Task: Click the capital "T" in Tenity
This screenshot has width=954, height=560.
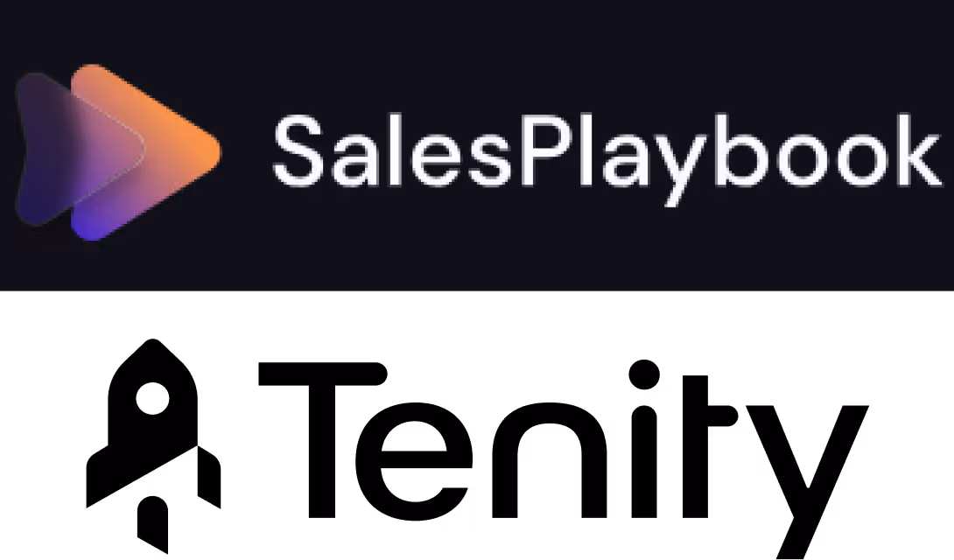Action: (x=322, y=439)
